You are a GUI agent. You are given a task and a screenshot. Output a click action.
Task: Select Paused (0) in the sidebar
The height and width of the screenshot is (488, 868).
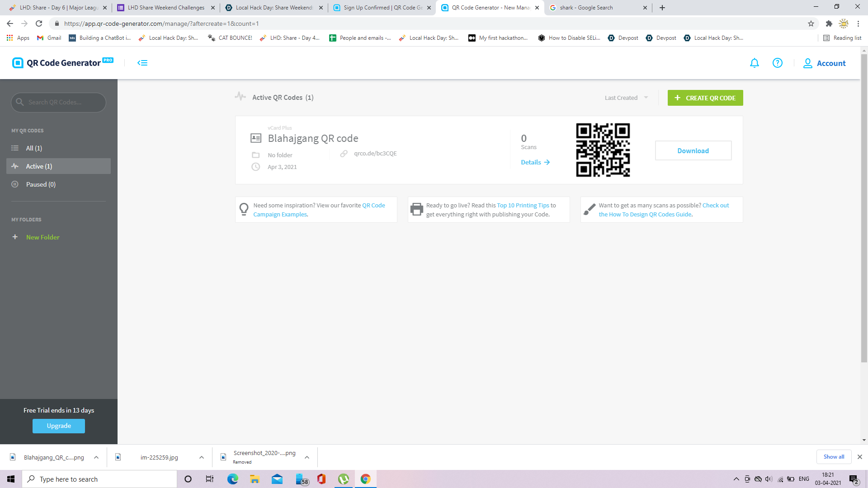41,184
